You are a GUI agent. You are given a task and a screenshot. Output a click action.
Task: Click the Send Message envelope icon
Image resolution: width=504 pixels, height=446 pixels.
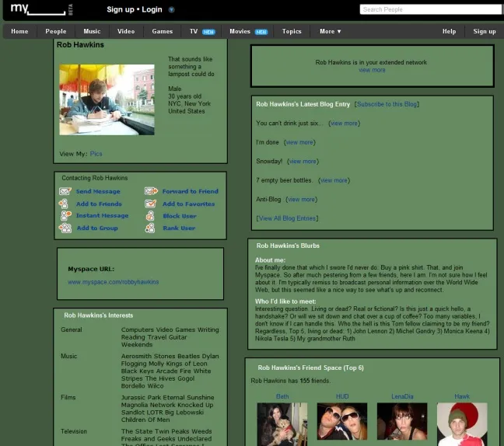[65, 191]
